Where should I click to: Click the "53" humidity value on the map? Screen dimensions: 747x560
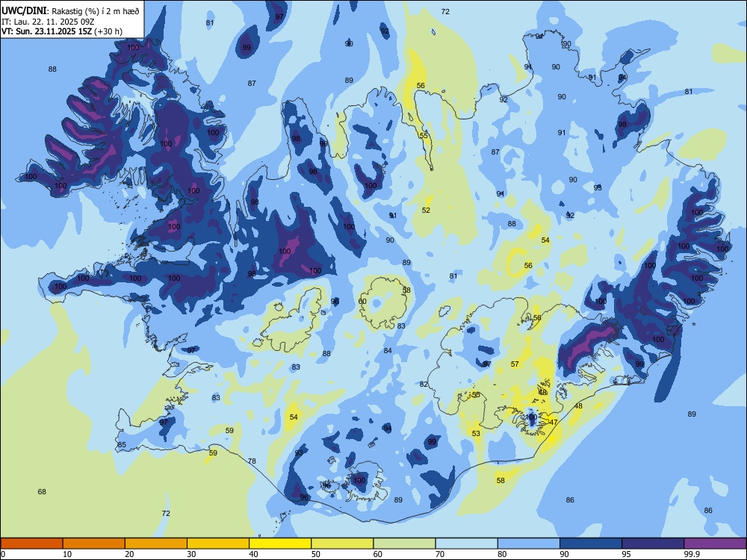click(x=476, y=433)
